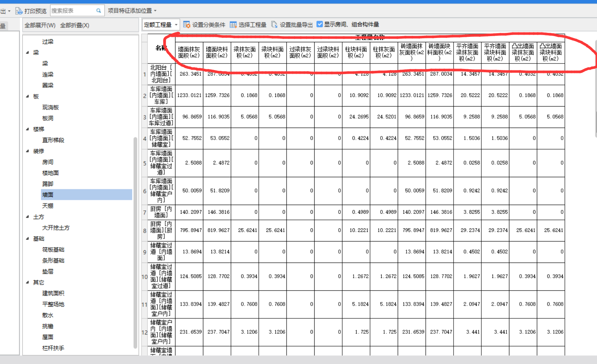
Task: Collapse the 土方 tree group
Action: pyautogui.click(x=28, y=217)
